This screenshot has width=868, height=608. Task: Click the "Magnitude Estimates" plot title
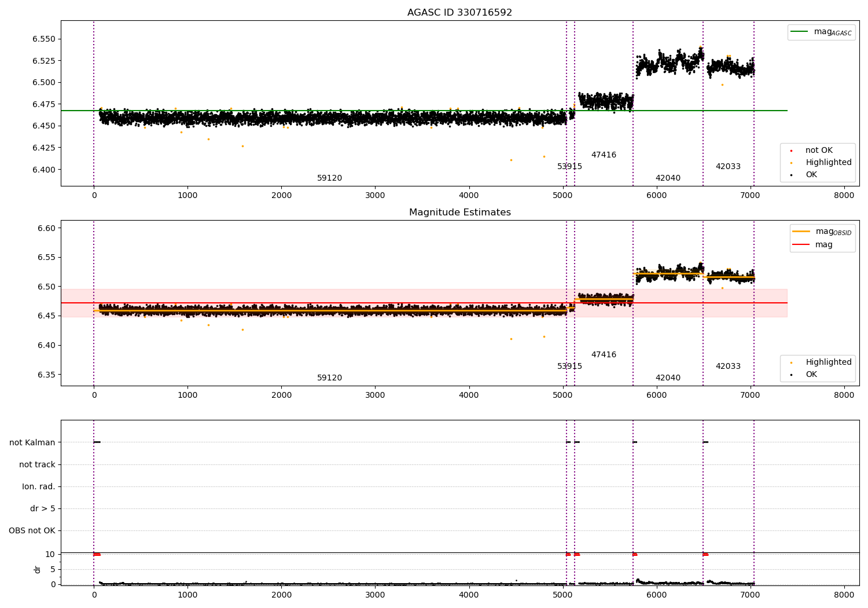[459, 212]
